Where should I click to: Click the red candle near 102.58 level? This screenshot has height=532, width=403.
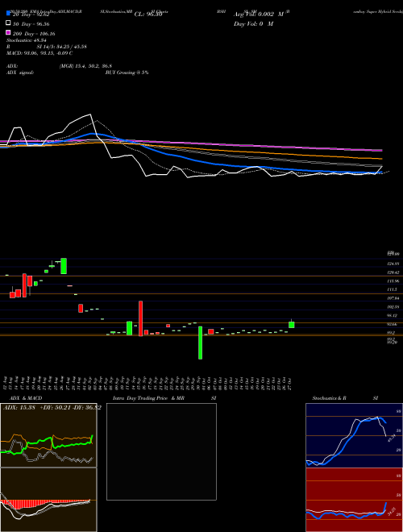(x=81, y=308)
